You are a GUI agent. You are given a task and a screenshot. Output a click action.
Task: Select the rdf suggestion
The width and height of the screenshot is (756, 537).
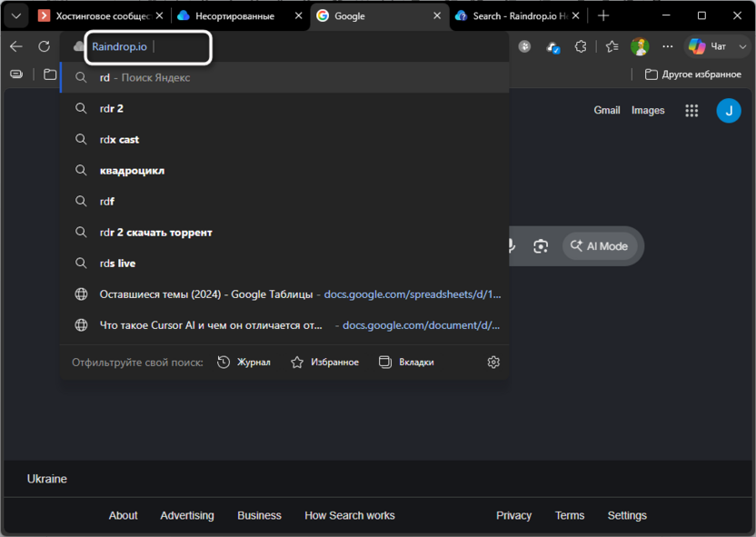tap(284, 201)
